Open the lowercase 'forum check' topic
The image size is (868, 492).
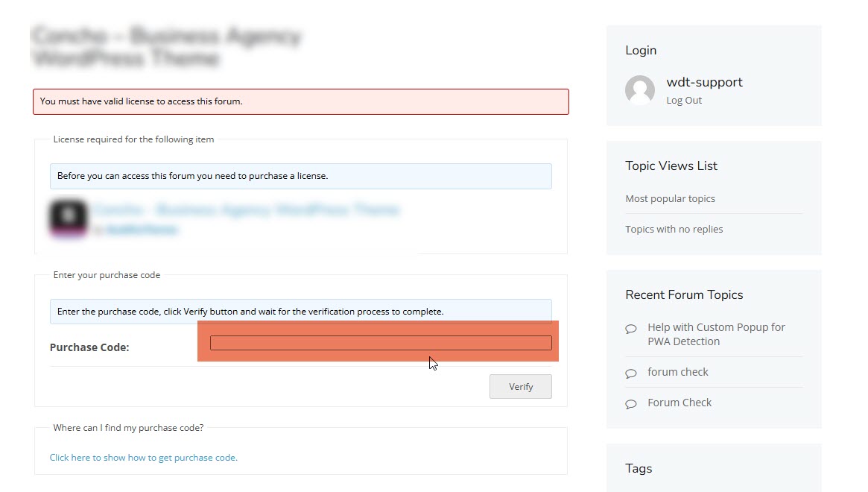[x=678, y=372]
